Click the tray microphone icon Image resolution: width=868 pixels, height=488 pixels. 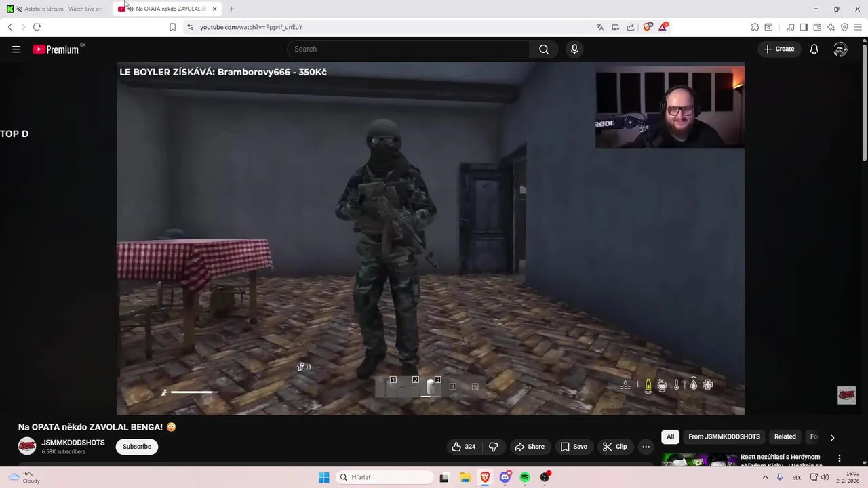click(780, 477)
